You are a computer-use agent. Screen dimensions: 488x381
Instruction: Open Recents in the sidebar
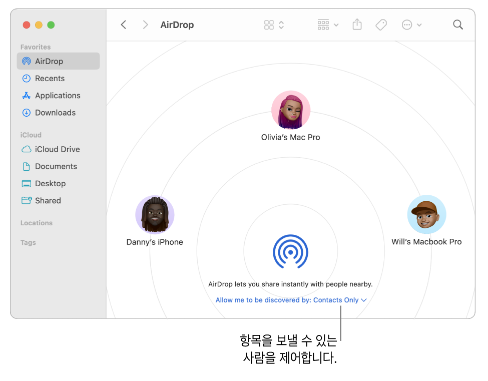pos(58,78)
